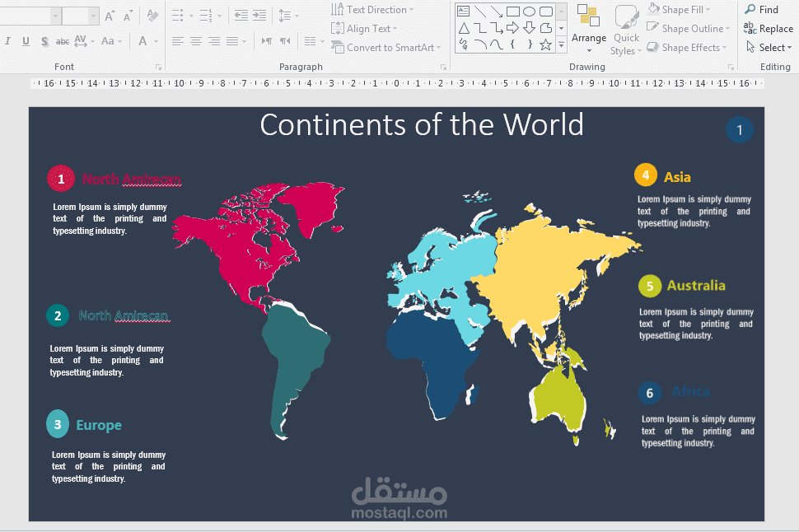Image resolution: width=799 pixels, height=532 pixels.
Task: Click the Find button
Action: (x=761, y=10)
